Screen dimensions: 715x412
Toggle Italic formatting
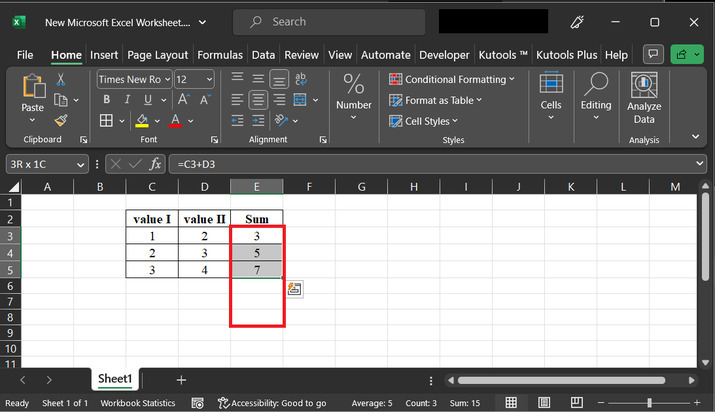click(x=127, y=99)
